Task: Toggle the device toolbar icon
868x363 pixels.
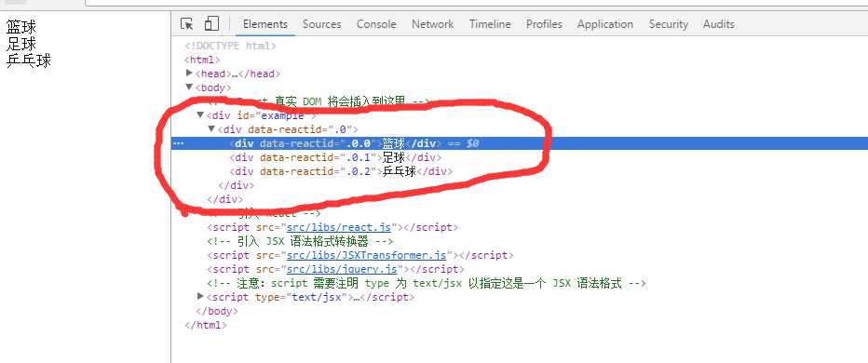Action: [211, 24]
